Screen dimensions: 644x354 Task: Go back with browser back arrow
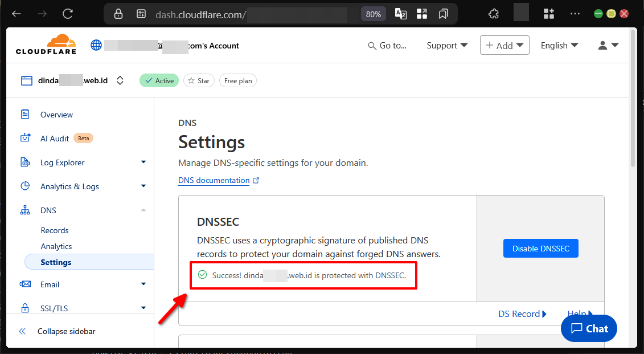[x=17, y=14]
